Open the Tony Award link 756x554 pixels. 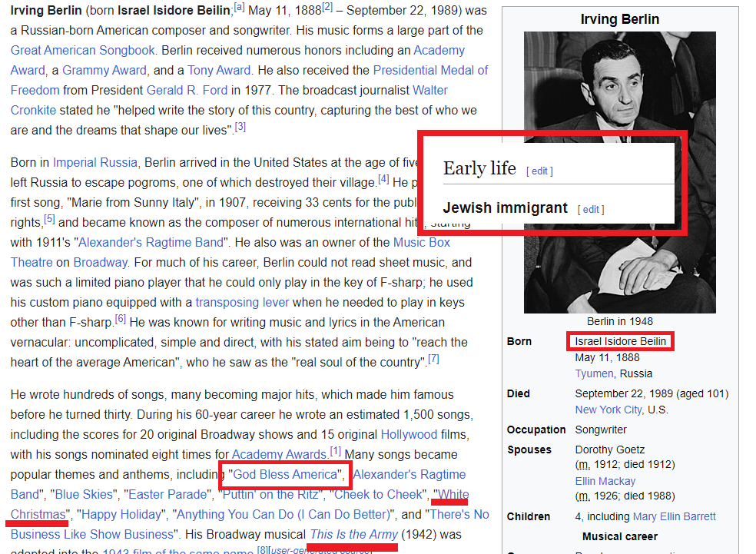tap(219, 71)
